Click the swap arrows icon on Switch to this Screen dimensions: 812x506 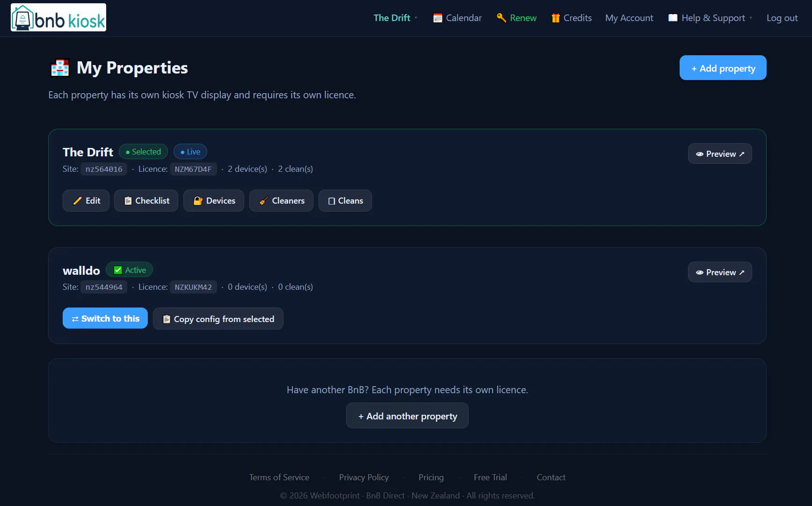click(x=75, y=319)
